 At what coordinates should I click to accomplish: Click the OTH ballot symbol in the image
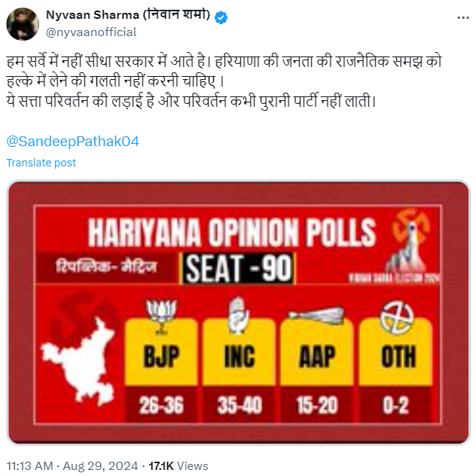(397, 317)
